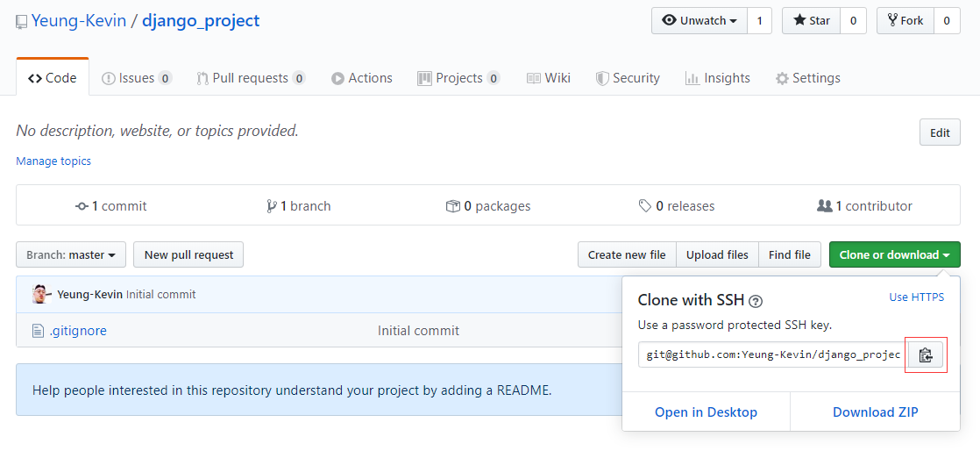980x451 pixels.
Task: Switch clone method to Use HTTPS
Action: [x=916, y=297]
